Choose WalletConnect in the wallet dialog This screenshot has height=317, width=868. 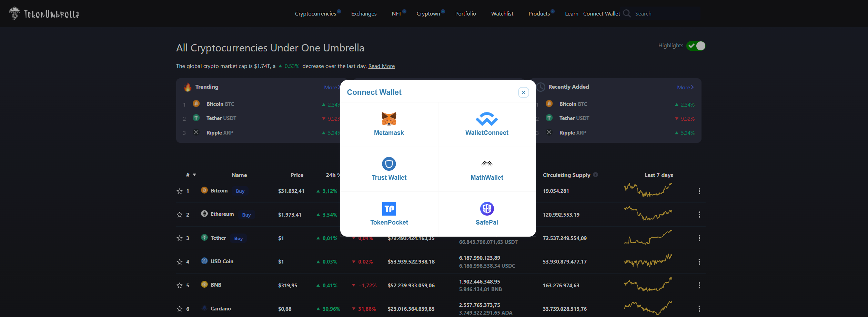pos(487,125)
